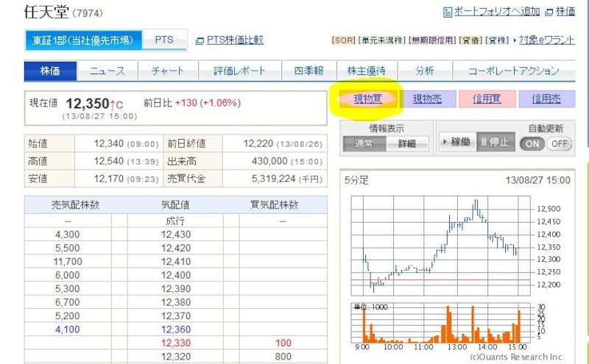Open the 分析 tab
589x364 pixels.
pos(425,71)
